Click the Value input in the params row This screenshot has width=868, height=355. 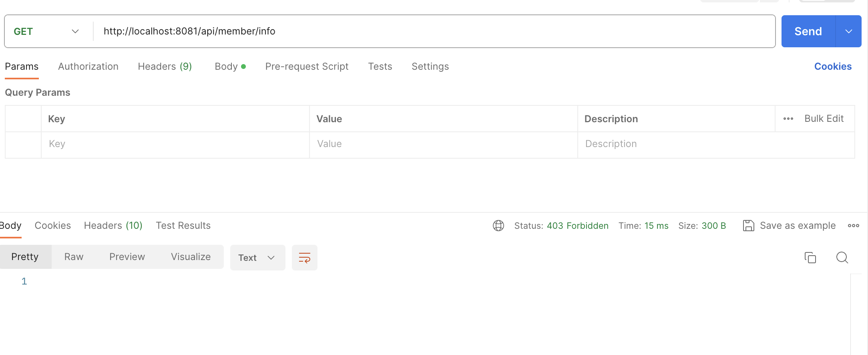point(444,144)
